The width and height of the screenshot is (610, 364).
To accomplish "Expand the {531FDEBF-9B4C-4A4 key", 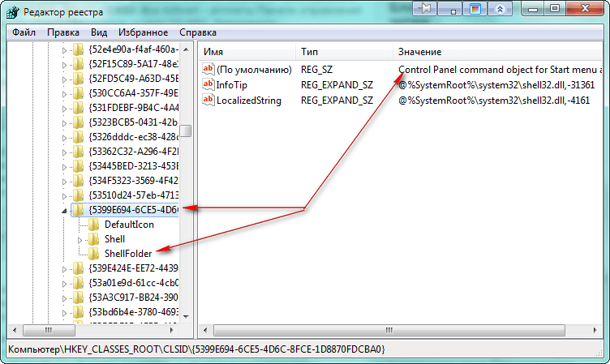I will (x=64, y=109).
